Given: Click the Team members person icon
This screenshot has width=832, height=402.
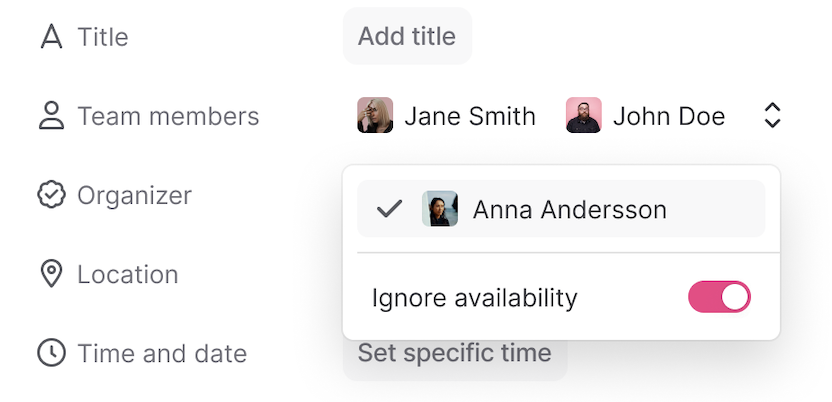Looking at the screenshot, I should click(50, 116).
